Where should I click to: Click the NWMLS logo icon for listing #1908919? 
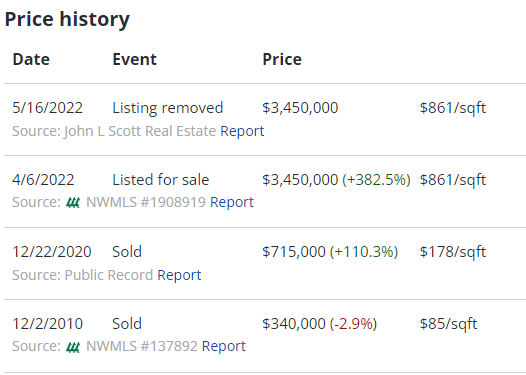pyautogui.click(x=73, y=203)
